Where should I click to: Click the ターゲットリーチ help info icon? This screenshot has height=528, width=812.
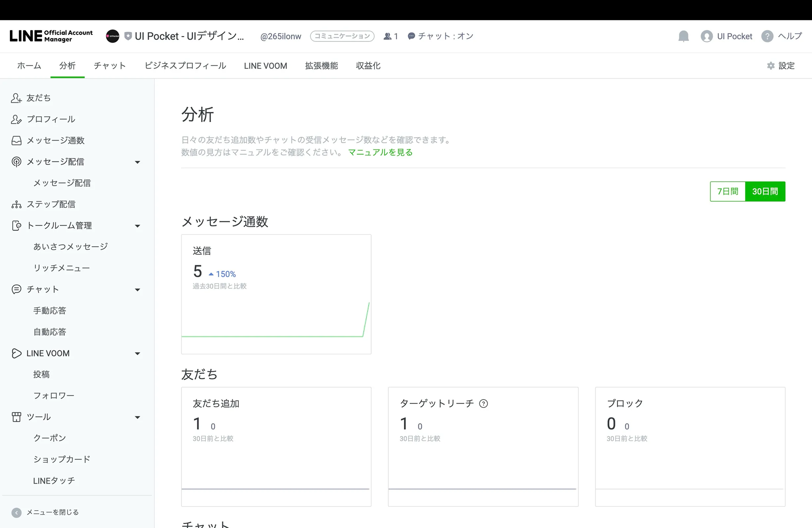coord(484,404)
